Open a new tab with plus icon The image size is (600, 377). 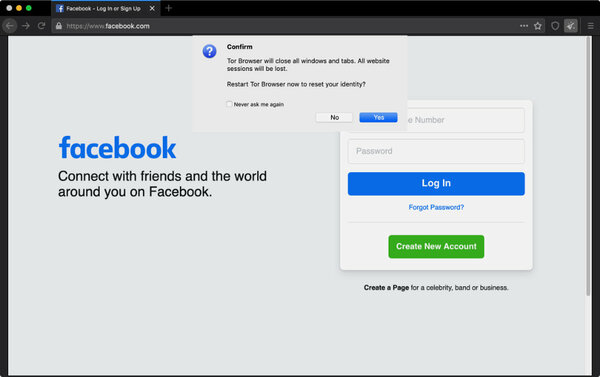(x=168, y=8)
